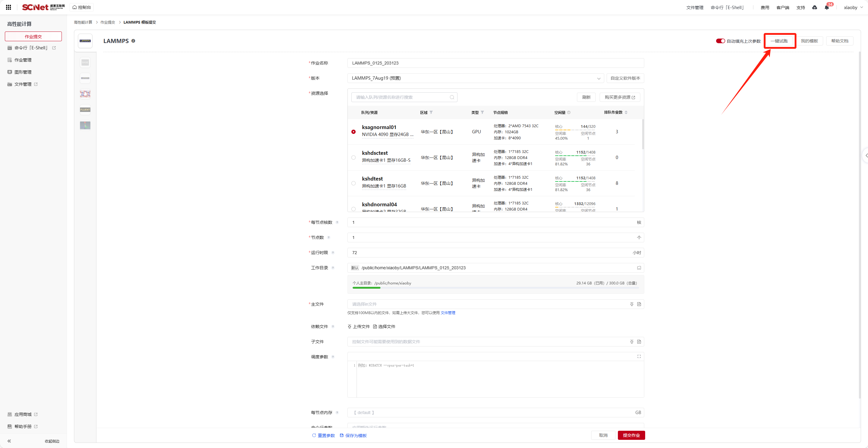Select the last template icon with green axis
Image resolution: width=868 pixels, height=448 pixels.
pyautogui.click(x=85, y=125)
